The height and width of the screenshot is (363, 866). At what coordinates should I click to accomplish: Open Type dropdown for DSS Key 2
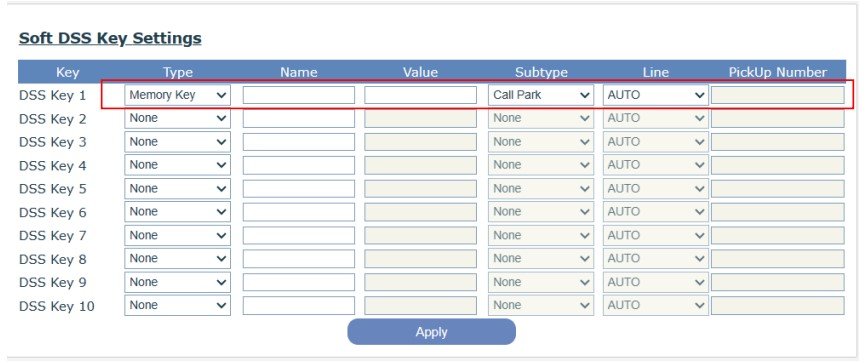(x=177, y=118)
